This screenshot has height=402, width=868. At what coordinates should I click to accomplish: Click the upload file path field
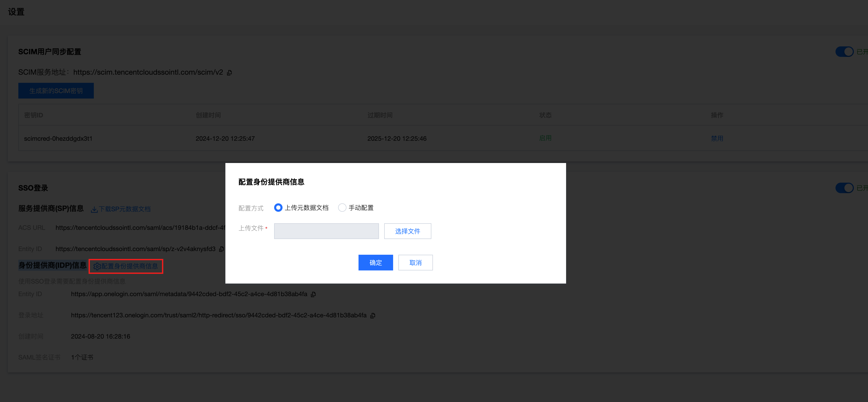coord(326,231)
